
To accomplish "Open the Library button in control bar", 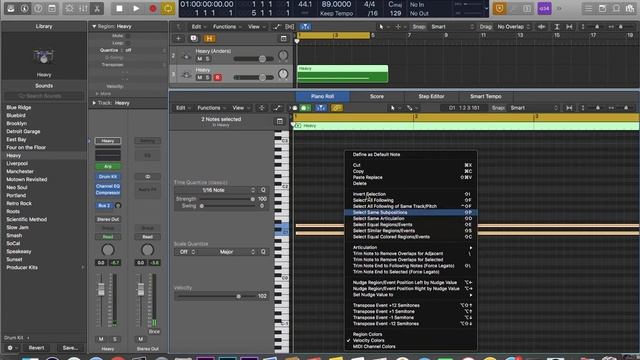I will (11, 8).
